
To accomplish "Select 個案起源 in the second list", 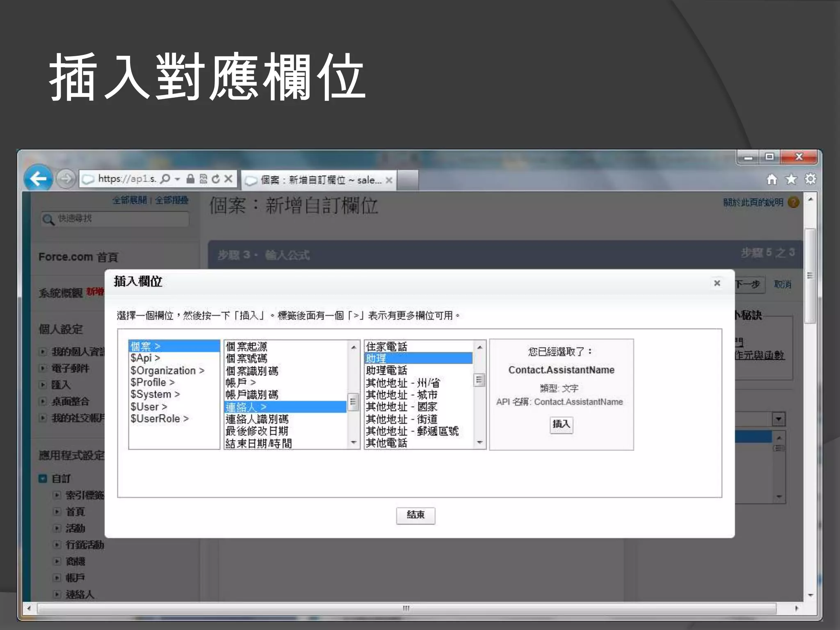I will 286,347.
